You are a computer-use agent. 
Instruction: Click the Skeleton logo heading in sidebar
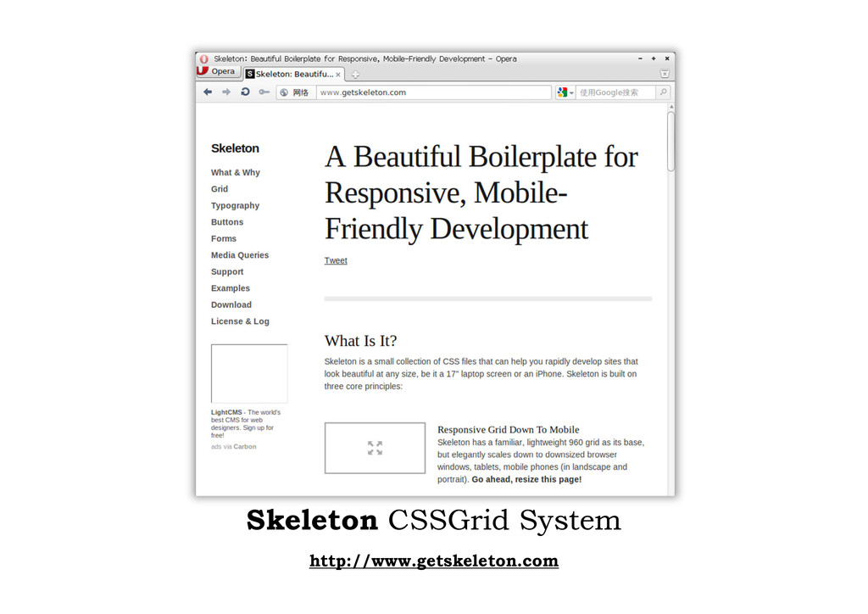(x=235, y=148)
